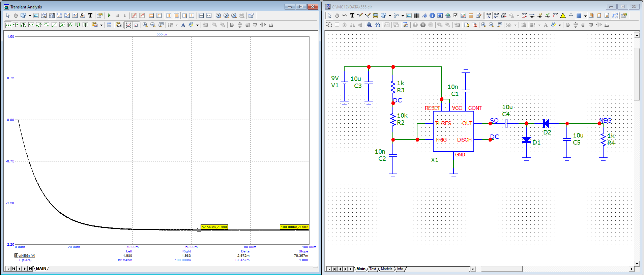Click the green Run analysis play button
644x276 pixels.
pos(109,16)
